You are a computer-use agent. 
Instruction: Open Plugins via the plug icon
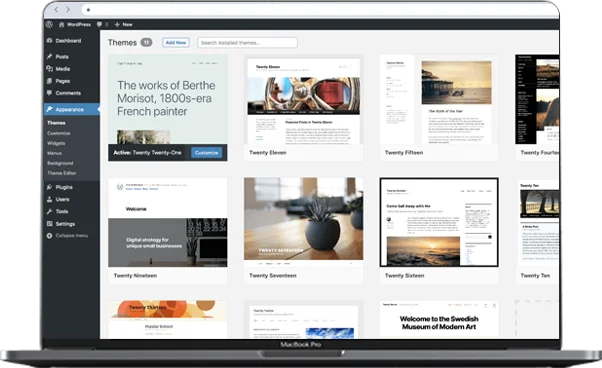50,187
